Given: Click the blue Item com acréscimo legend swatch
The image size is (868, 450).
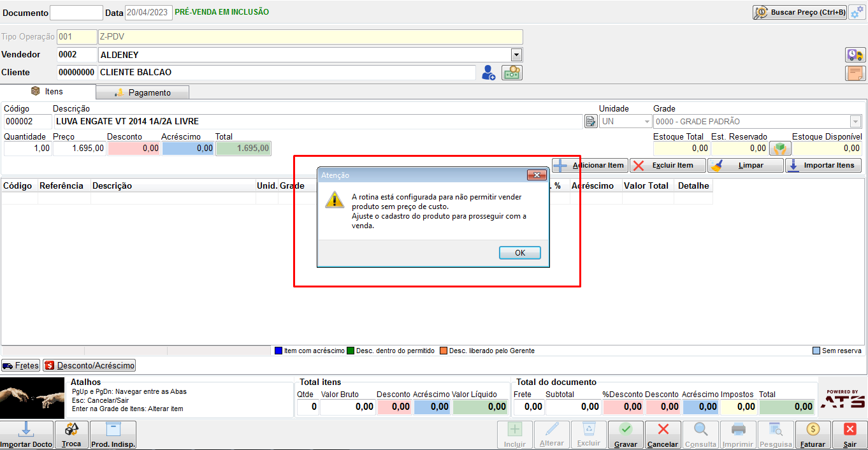Looking at the screenshot, I should (x=278, y=351).
